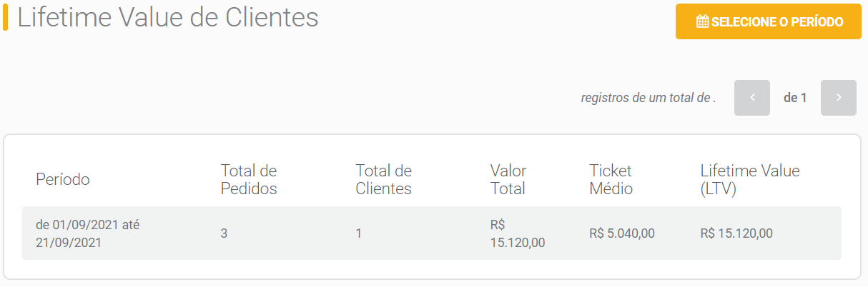The image size is (868, 287).
Task: Click the 'de 1' page indicator
Action: pyautogui.click(x=795, y=99)
